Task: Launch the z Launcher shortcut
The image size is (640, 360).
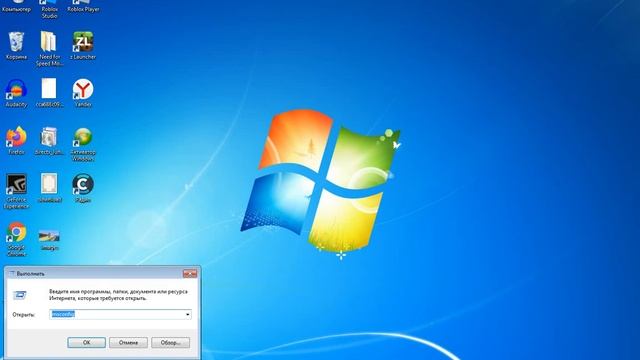Action: click(83, 45)
